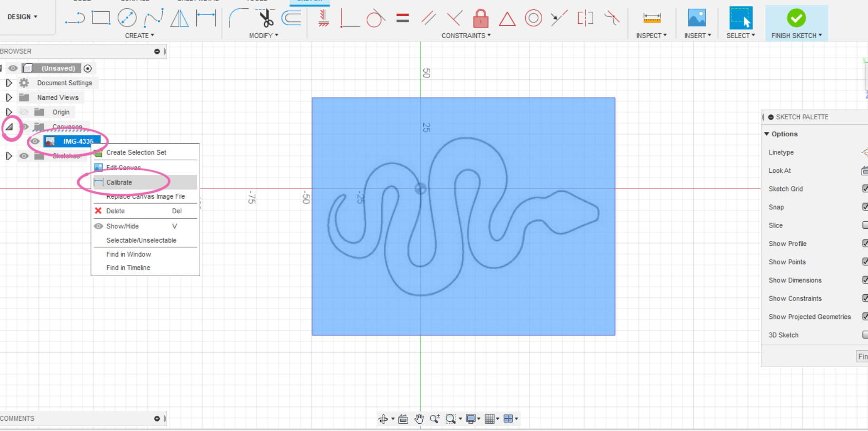The width and height of the screenshot is (868, 431).
Task: Open the CREATE dropdown menu
Action: tap(140, 36)
